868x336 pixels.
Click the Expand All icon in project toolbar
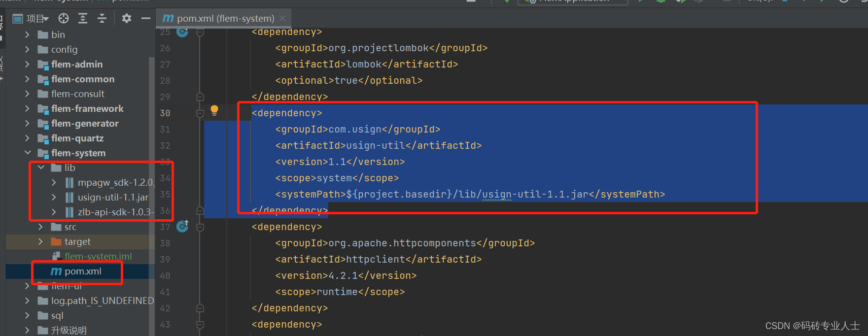tap(83, 19)
